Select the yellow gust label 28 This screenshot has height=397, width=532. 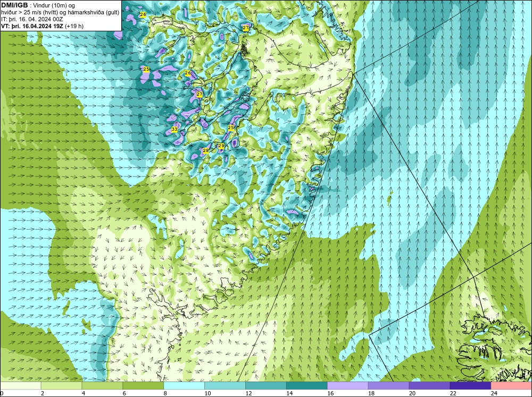point(205,150)
